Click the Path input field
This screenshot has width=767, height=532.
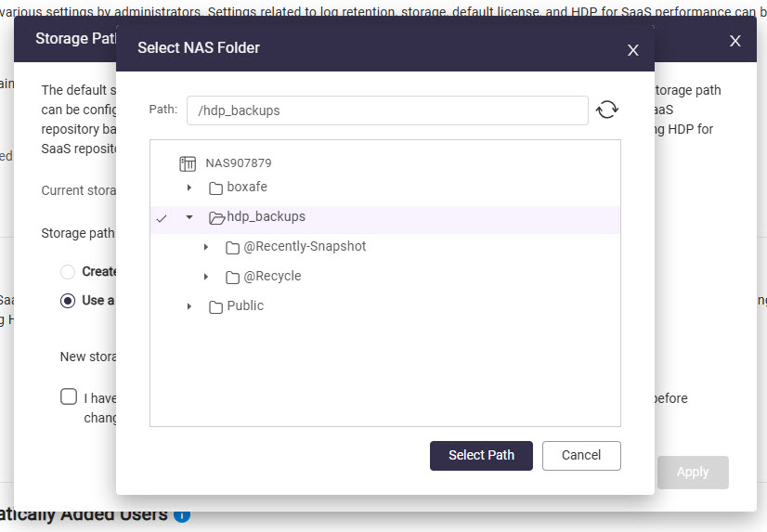click(x=387, y=110)
